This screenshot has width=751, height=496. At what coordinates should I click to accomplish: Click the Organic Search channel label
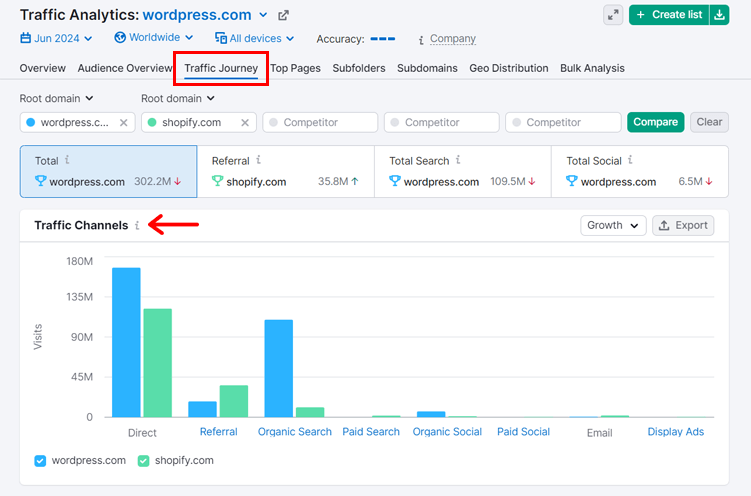(295, 432)
